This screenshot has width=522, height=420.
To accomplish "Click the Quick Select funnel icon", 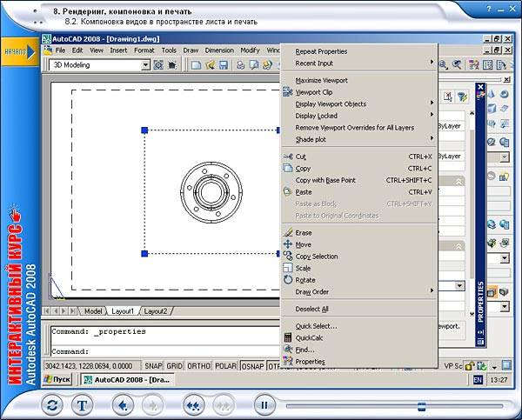I will pyautogui.click(x=462, y=97).
